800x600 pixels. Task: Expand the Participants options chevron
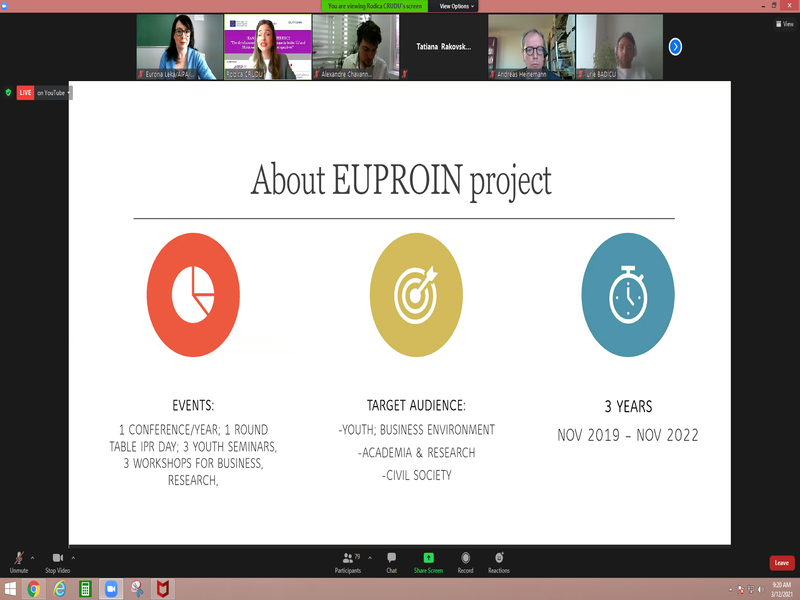click(369, 557)
